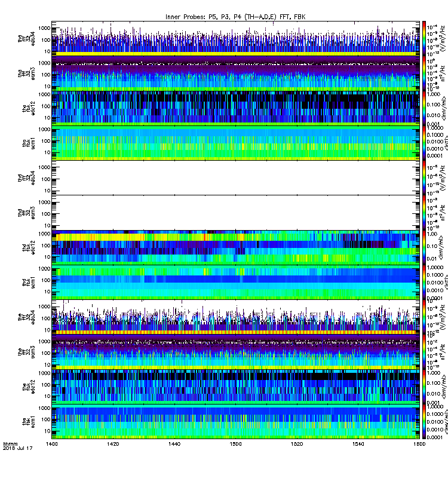The width and height of the screenshot is (448, 478).
Task: Click the 'the fbk scm1' panel label
Action: [x=29, y=422]
